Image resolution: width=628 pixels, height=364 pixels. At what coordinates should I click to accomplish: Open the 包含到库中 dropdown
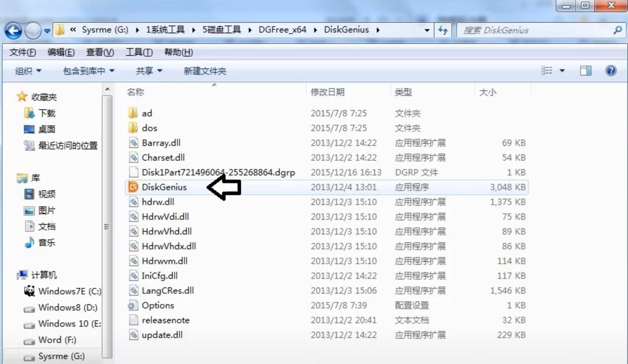(89, 71)
